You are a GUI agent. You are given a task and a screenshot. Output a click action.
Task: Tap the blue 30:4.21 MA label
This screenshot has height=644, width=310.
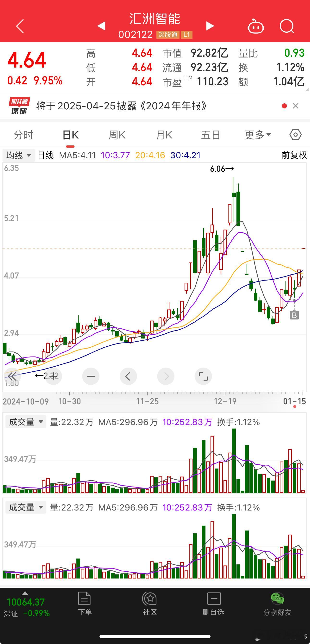tap(186, 155)
